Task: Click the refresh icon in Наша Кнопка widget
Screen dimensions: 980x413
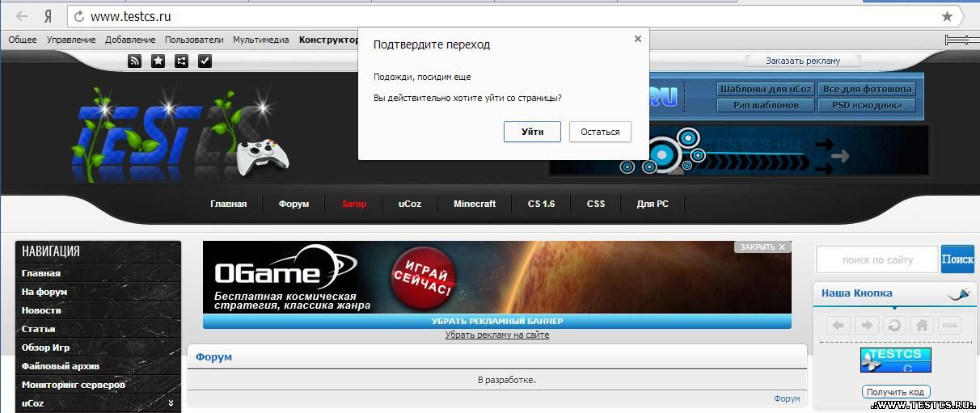Action: coord(893,325)
